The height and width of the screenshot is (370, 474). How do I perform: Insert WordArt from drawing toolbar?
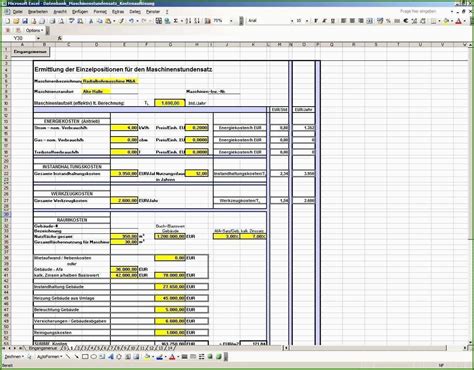pyautogui.click(x=111, y=357)
